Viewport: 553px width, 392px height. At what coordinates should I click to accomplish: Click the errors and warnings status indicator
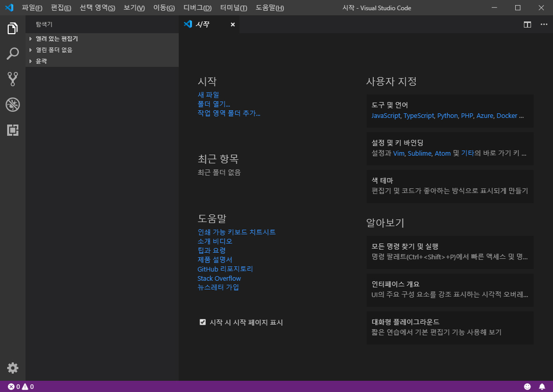pos(21,387)
